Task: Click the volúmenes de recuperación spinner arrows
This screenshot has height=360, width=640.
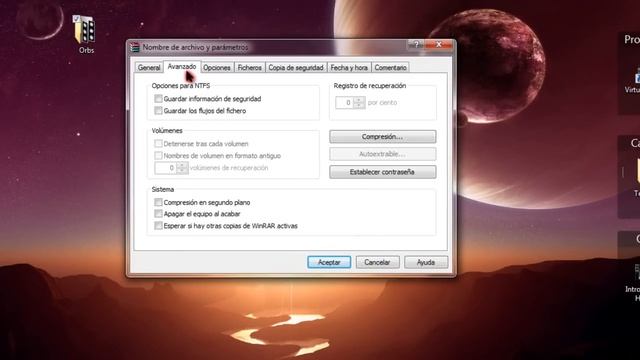Action: [182, 168]
